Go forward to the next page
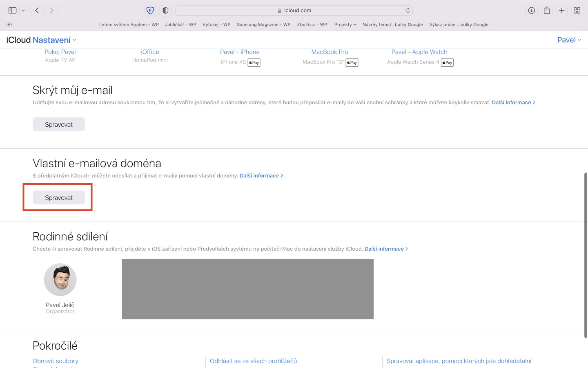Viewport: 588px width, 368px height. coord(51,11)
